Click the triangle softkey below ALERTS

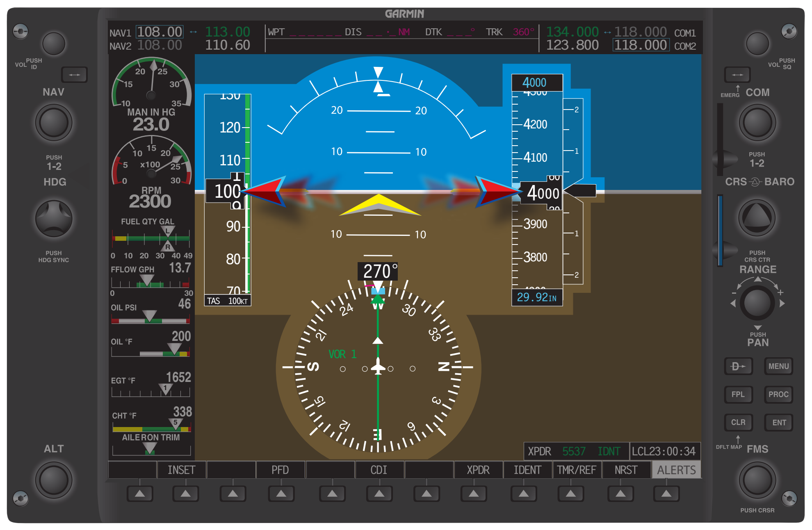pos(666,493)
